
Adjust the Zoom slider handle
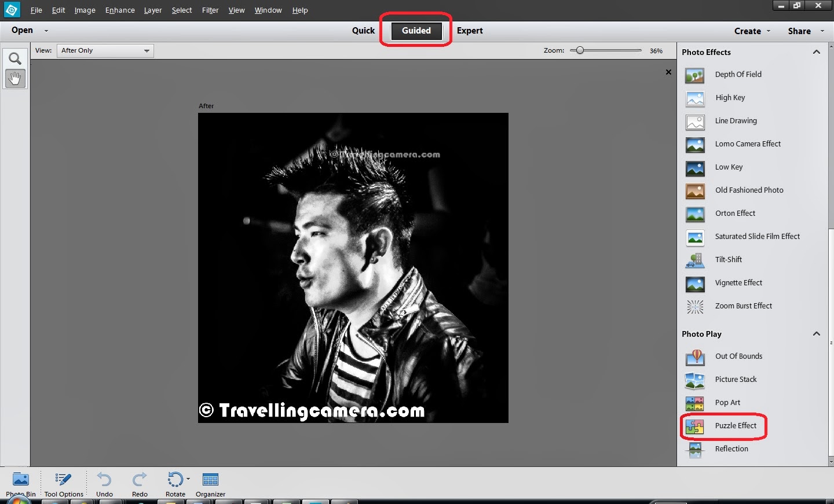pyautogui.click(x=580, y=50)
